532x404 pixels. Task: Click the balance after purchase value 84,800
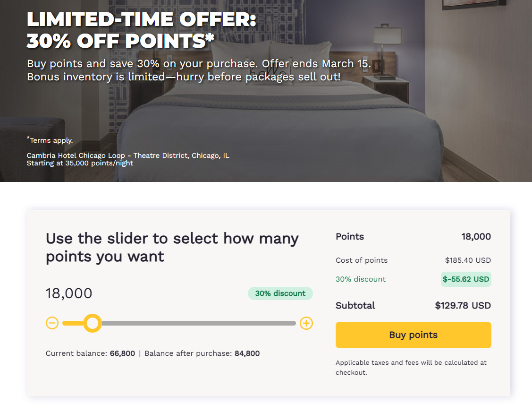(247, 353)
